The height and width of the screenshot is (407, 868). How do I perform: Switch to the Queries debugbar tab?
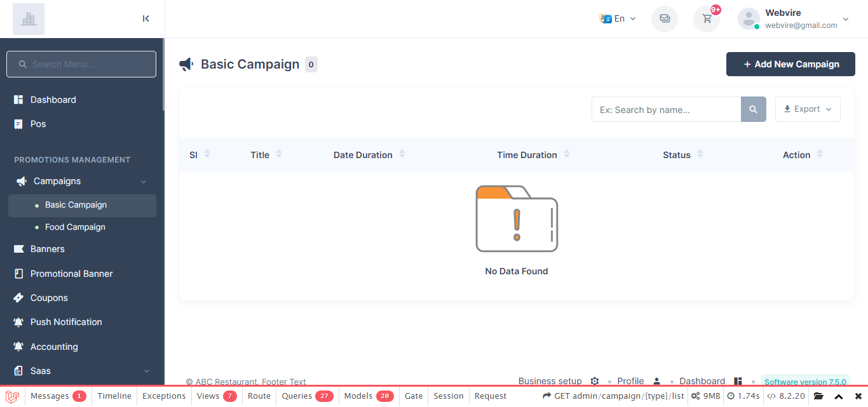307,396
